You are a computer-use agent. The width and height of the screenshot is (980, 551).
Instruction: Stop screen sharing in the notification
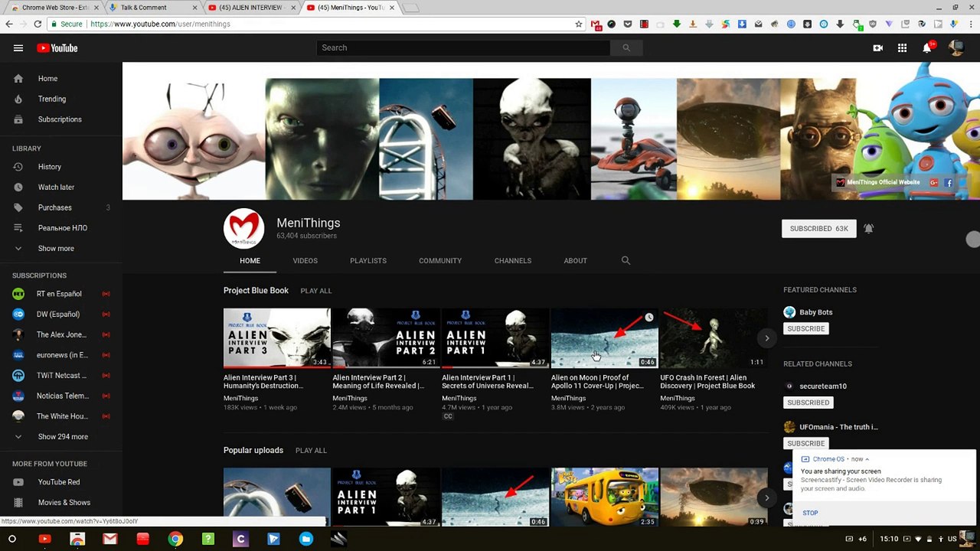point(810,513)
